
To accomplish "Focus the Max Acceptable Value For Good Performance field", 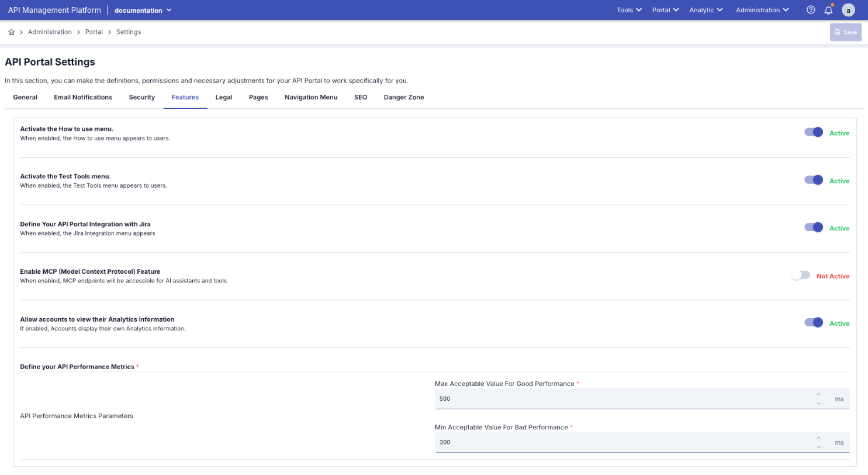I will [624, 399].
